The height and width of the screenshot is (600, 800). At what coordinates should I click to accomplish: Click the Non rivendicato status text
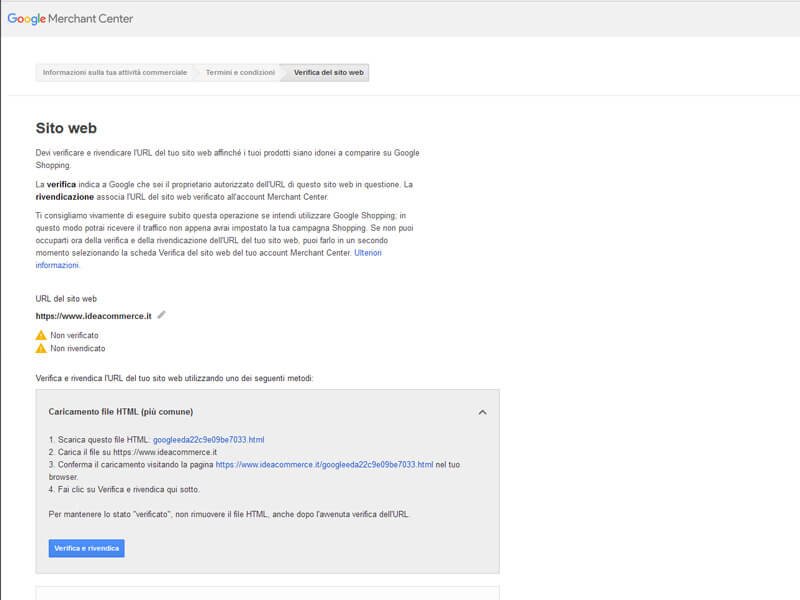pyautogui.click(x=78, y=348)
